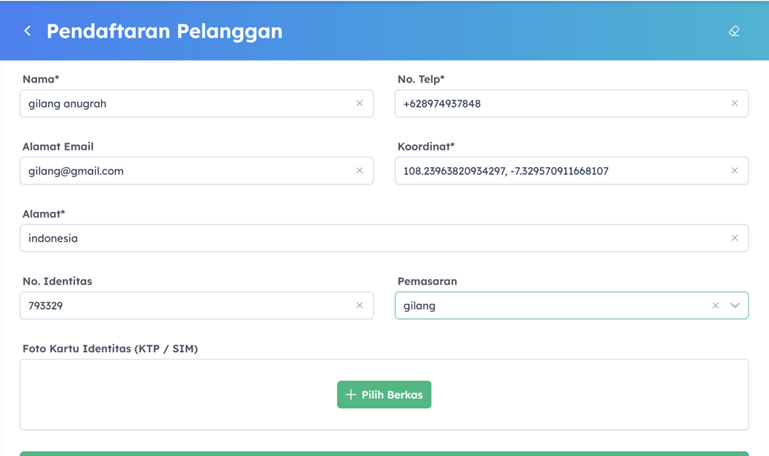Clear the No. Identitas field
The height and width of the screenshot is (456, 769).
coord(359,305)
